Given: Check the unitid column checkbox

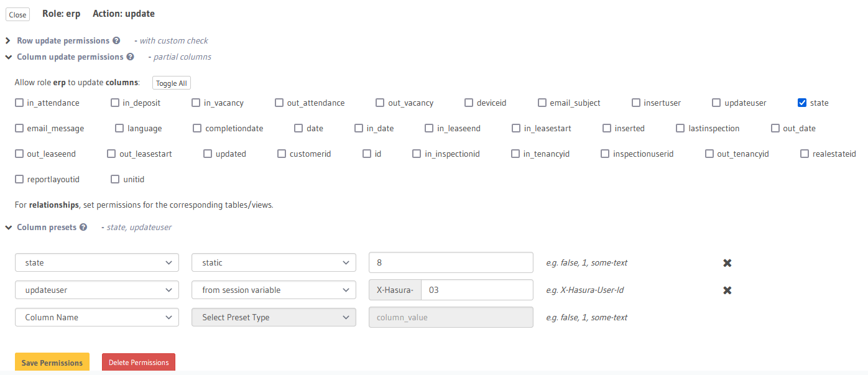Looking at the screenshot, I should tap(115, 179).
